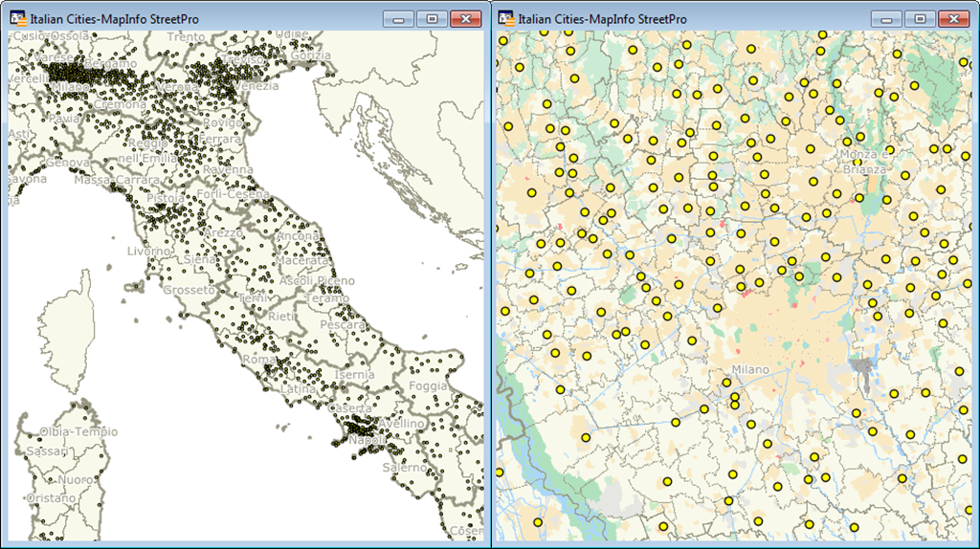Viewport: 980px width, 549px height.
Task: Click the 'Milano' label on left map
Action: [70, 87]
